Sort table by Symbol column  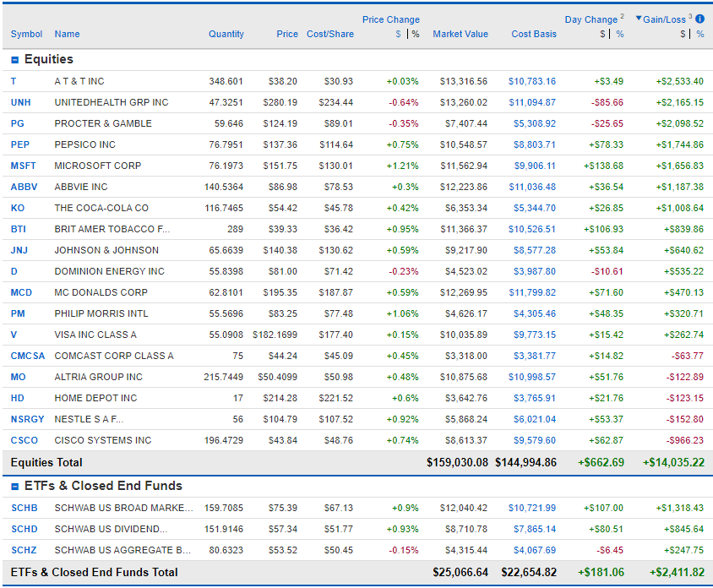click(x=26, y=34)
